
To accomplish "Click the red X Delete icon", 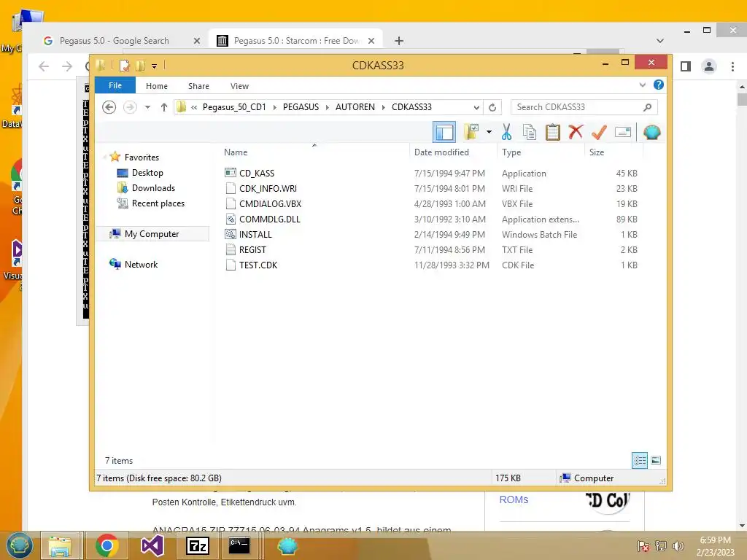I will (576, 131).
